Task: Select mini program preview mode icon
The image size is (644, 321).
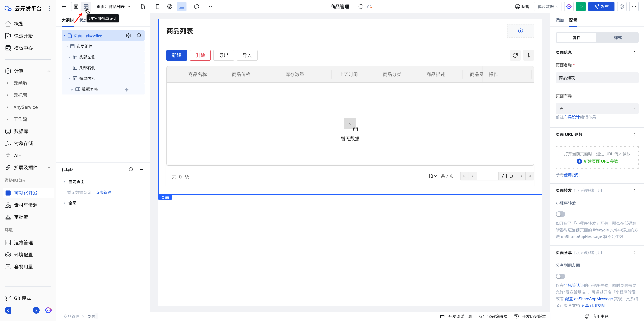Action: (x=170, y=7)
